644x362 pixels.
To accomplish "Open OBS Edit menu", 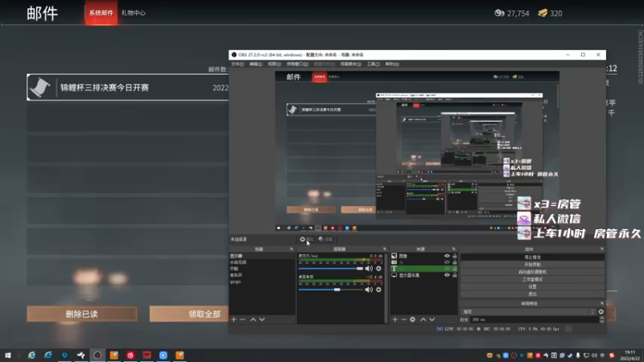I will [255, 64].
